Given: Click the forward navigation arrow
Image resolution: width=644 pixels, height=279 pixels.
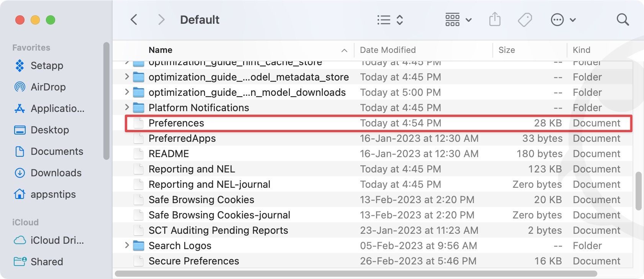Looking at the screenshot, I should (161, 20).
